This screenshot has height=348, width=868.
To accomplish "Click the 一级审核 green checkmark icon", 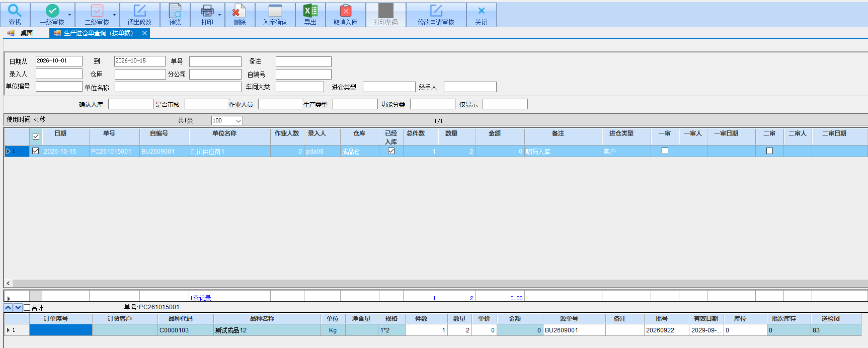I will tap(52, 10).
